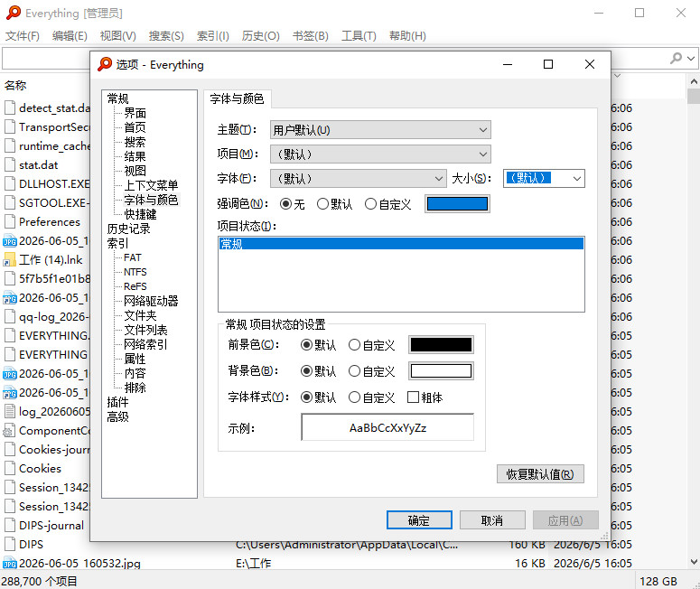Open the 项目 item dropdown
The image size is (700, 589).
pyautogui.click(x=380, y=154)
